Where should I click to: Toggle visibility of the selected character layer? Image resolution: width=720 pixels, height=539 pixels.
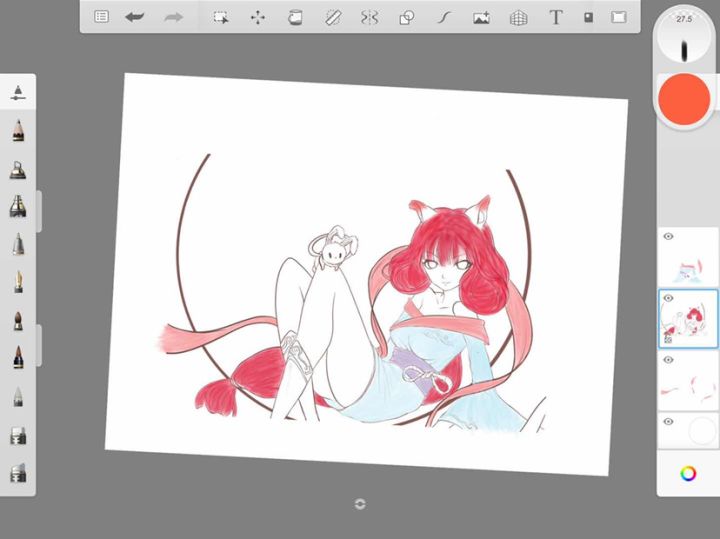[668, 298]
